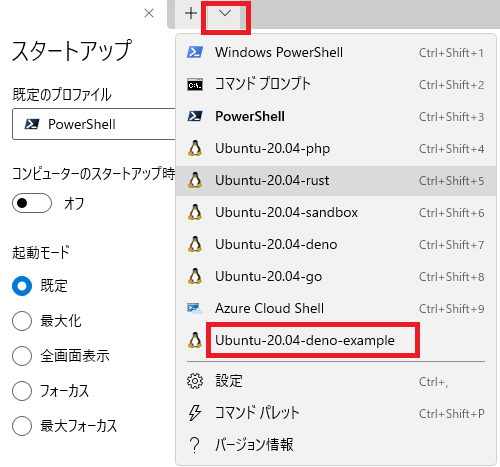500x467 pixels.
Task: Click the dark PowerShell icon in menu
Action: [195, 116]
